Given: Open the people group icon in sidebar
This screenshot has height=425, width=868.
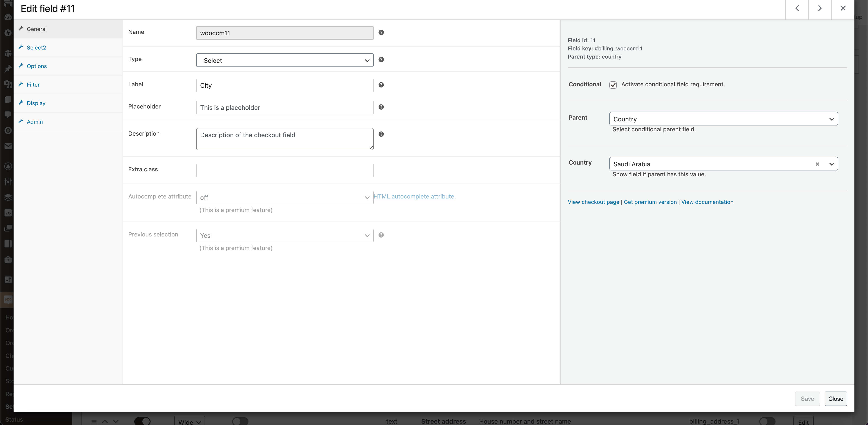Looking at the screenshot, I should pyautogui.click(x=8, y=53).
